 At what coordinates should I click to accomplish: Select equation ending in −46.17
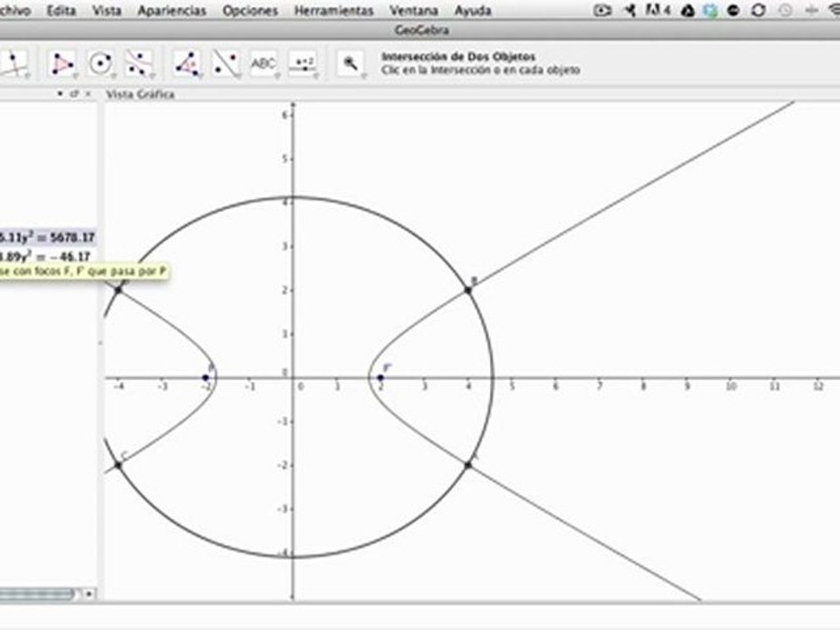click(x=45, y=256)
